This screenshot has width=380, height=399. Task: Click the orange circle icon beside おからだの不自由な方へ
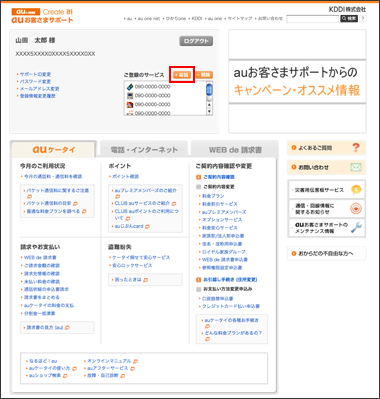tap(294, 254)
